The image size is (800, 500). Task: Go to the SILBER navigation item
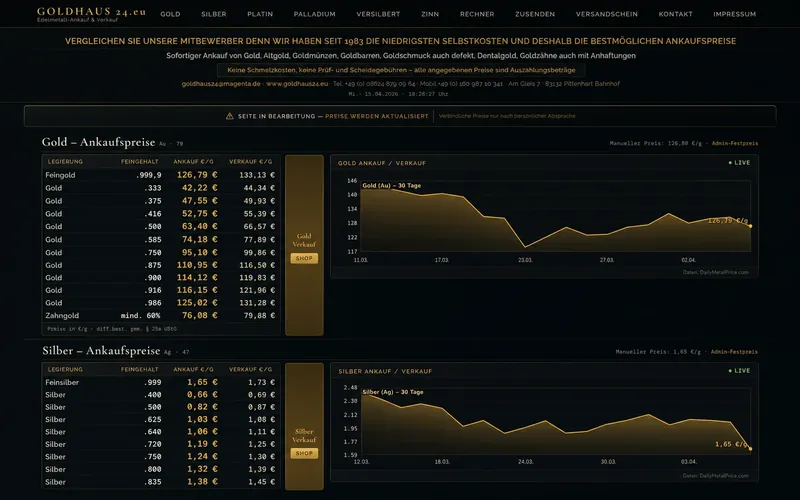[214, 14]
